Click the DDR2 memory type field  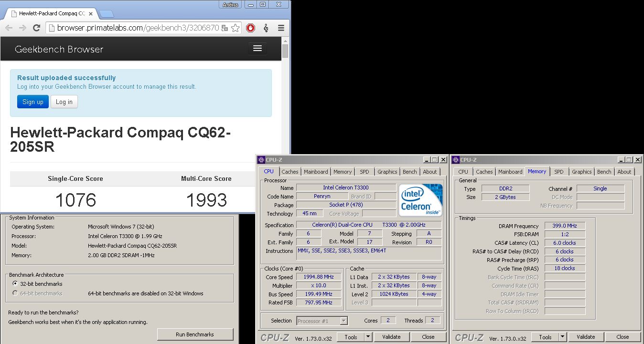point(505,188)
